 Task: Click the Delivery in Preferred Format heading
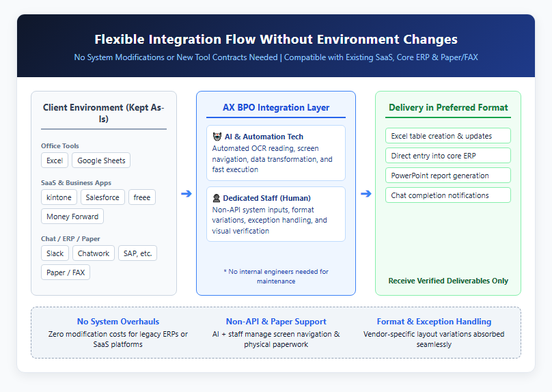coord(448,107)
